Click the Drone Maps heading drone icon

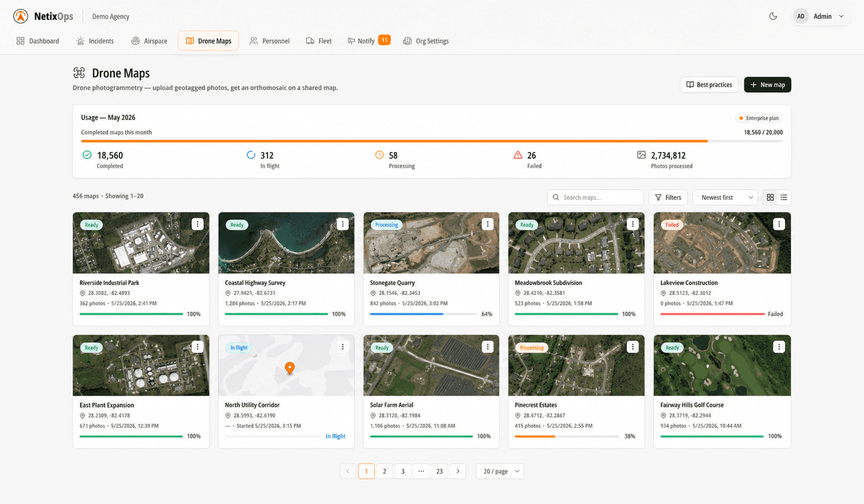pyautogui.click(x=79, y=73)
